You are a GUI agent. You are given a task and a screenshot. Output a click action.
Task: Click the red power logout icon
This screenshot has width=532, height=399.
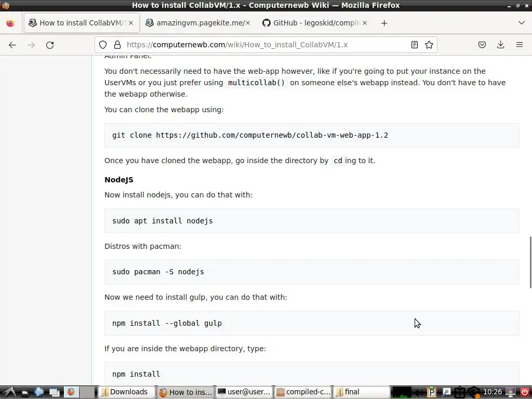point(525,392)
